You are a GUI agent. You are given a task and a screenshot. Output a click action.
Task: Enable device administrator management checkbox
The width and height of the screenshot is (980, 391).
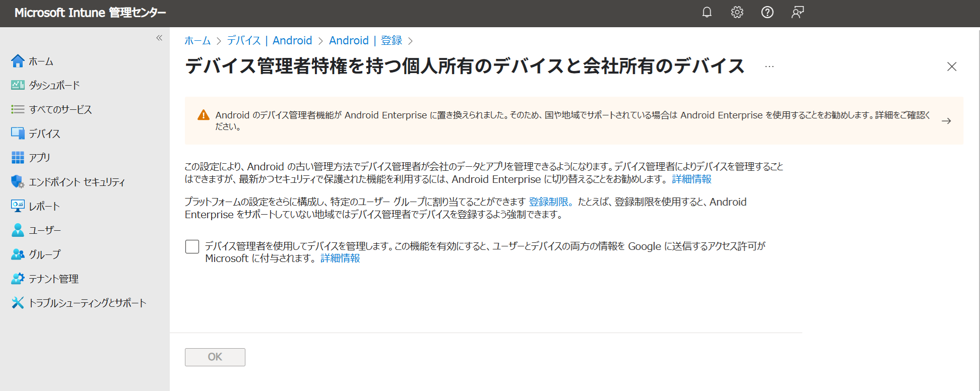point(192,246)
